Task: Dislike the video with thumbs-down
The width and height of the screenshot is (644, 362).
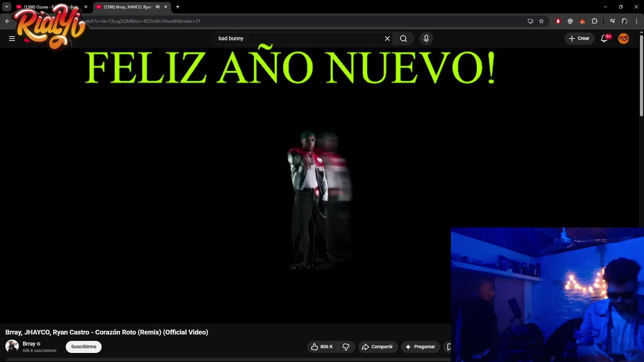Action: 346,346
